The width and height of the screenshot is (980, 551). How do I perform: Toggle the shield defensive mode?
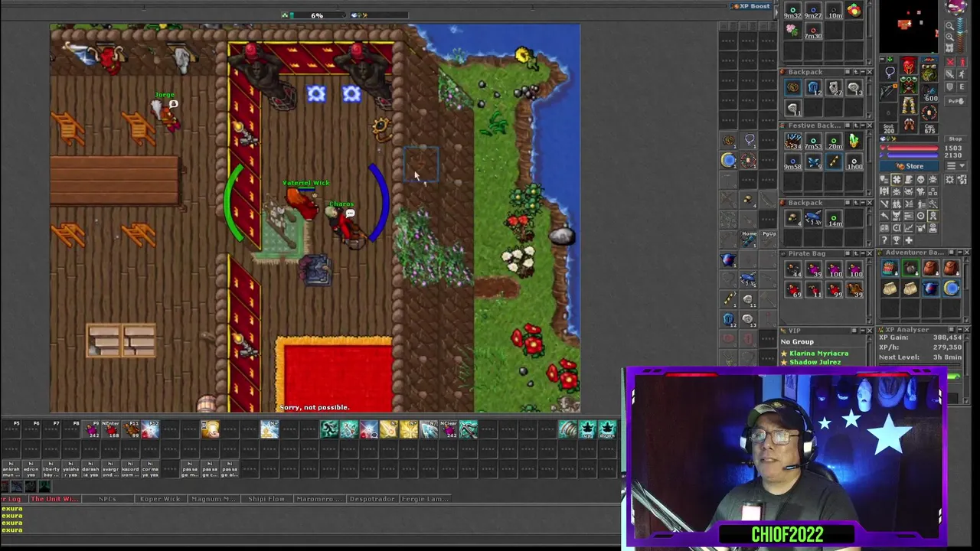pos(950,86)
